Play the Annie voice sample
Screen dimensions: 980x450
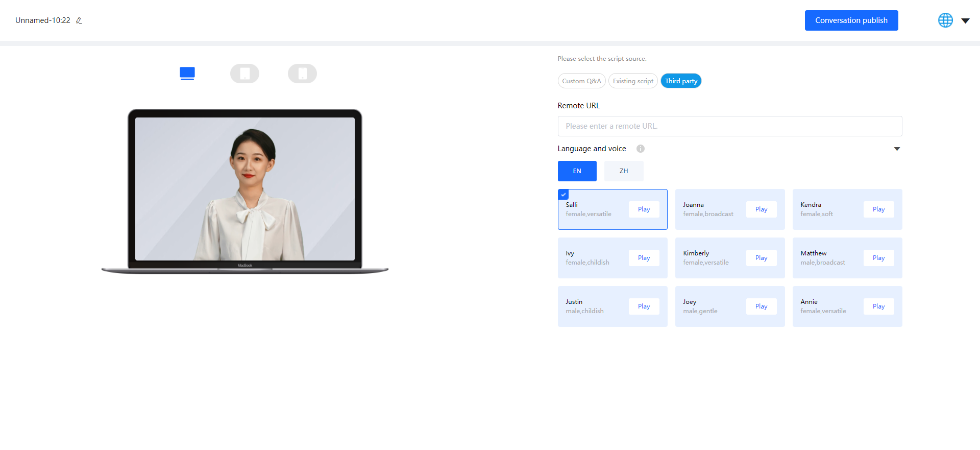[x=879, y=306]
